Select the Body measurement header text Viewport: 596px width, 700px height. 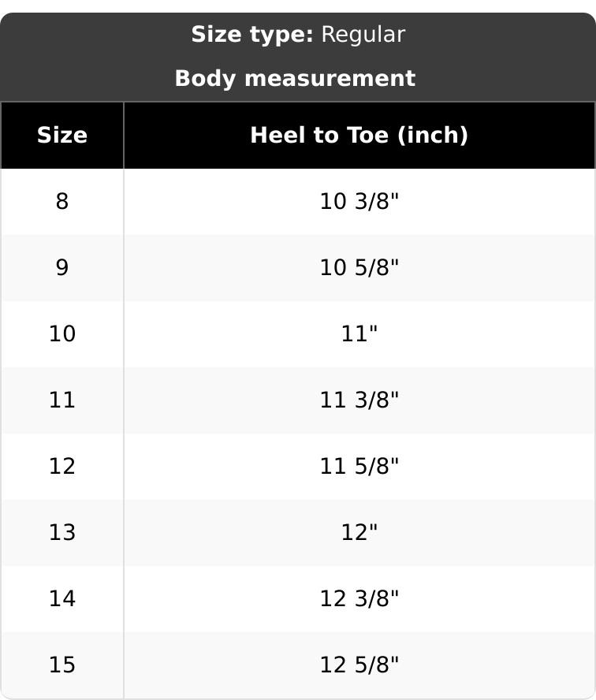click(295, 79)
